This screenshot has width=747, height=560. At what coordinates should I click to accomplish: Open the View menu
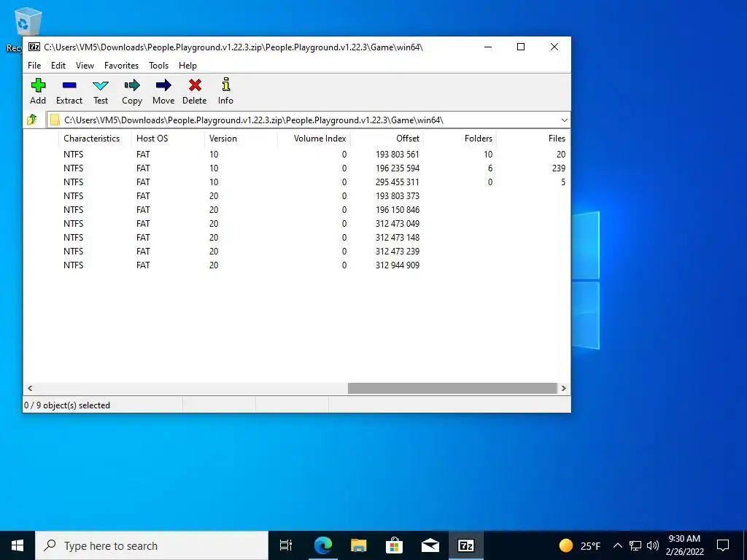coord(85,65)
